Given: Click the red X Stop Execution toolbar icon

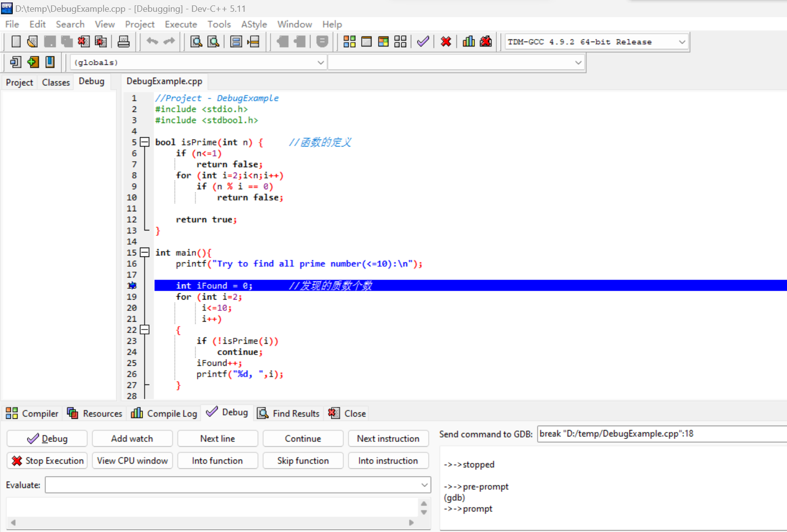Looking at the screenshot, I should tap(446, 42).
